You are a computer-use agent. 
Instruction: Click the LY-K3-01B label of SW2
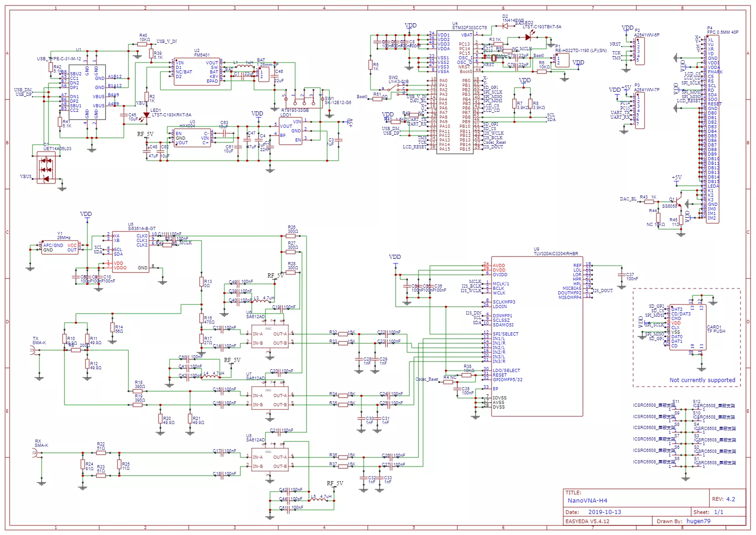tap(398, 82)
